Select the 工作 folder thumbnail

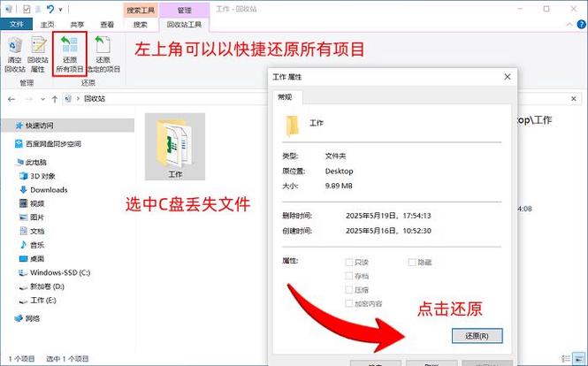tap(175, 146)
